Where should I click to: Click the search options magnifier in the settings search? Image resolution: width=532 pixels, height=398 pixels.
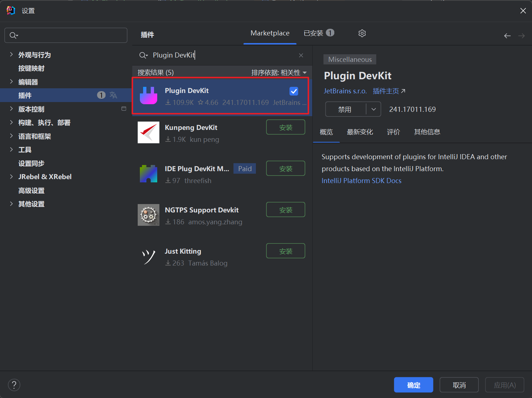pos(14,35)
